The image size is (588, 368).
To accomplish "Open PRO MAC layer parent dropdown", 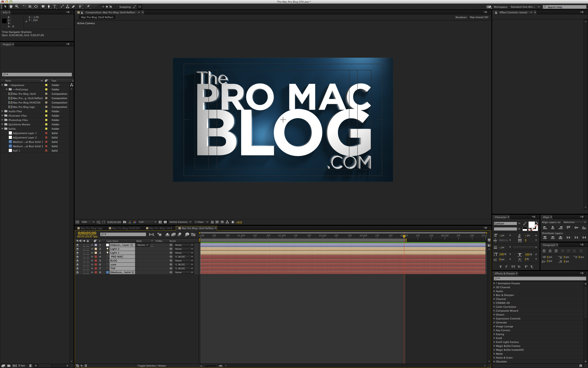I will [x=184, y=257].
